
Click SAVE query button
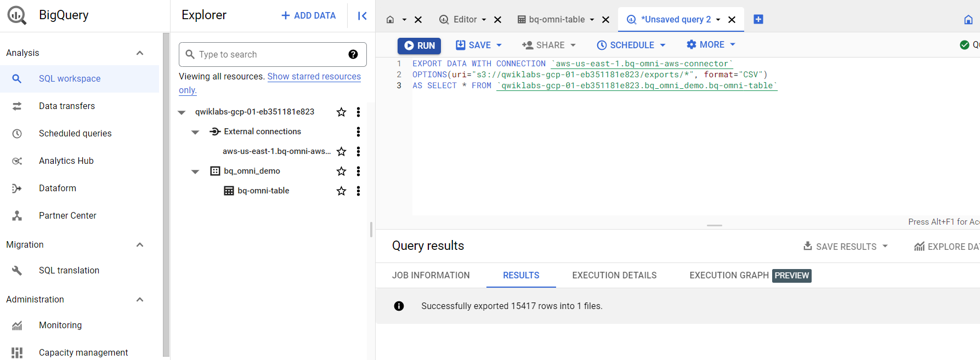click(x=473, y=45)
